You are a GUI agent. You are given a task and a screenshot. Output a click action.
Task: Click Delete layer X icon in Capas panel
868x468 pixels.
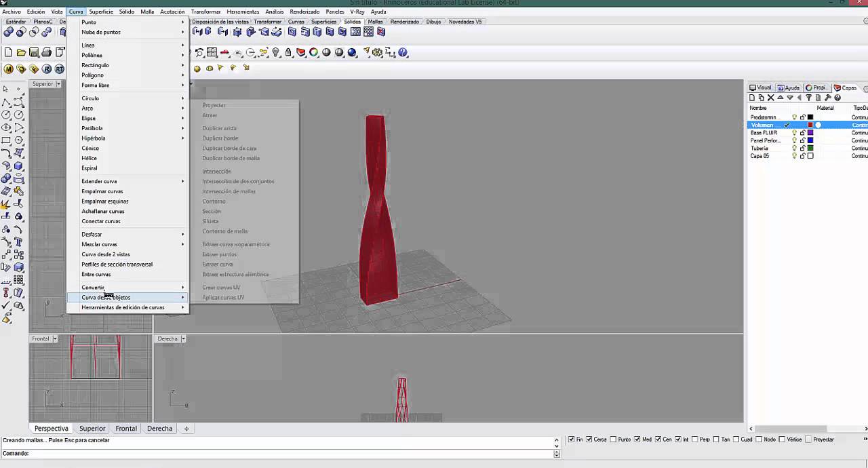pos(771,98)
